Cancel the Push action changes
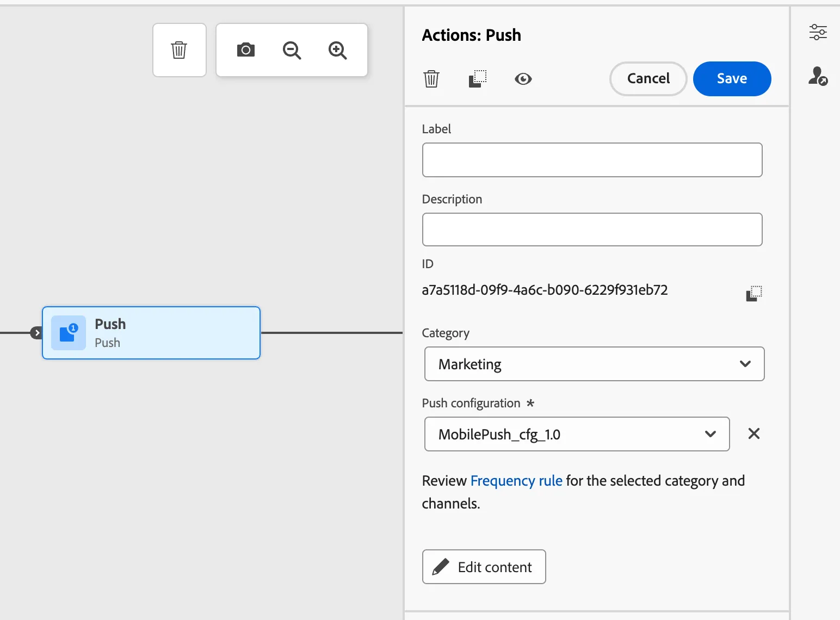 [648, 79]
